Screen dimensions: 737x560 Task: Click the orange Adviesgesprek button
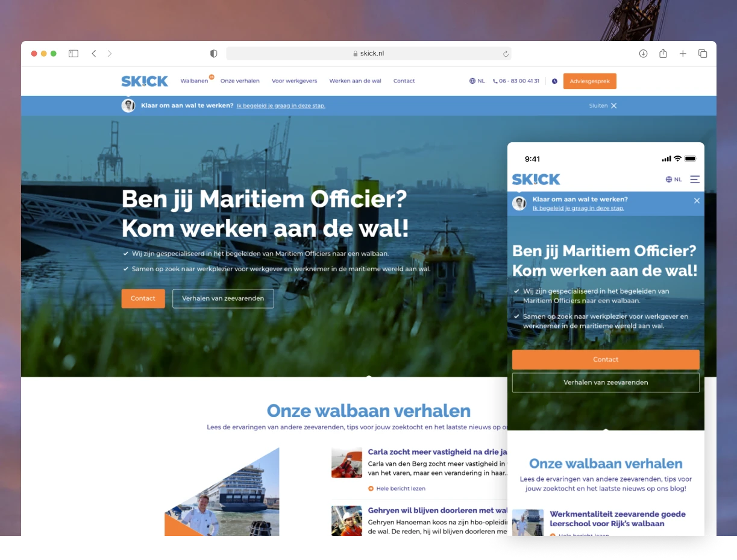point(590,81)
